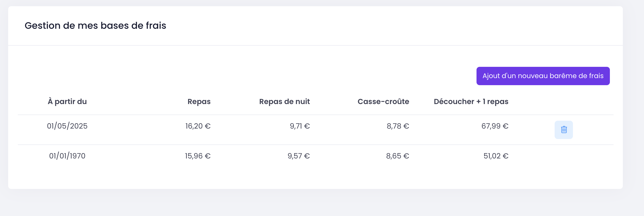Click the 9,71 € night meal value
644x216 pixels.
(300, 126)
